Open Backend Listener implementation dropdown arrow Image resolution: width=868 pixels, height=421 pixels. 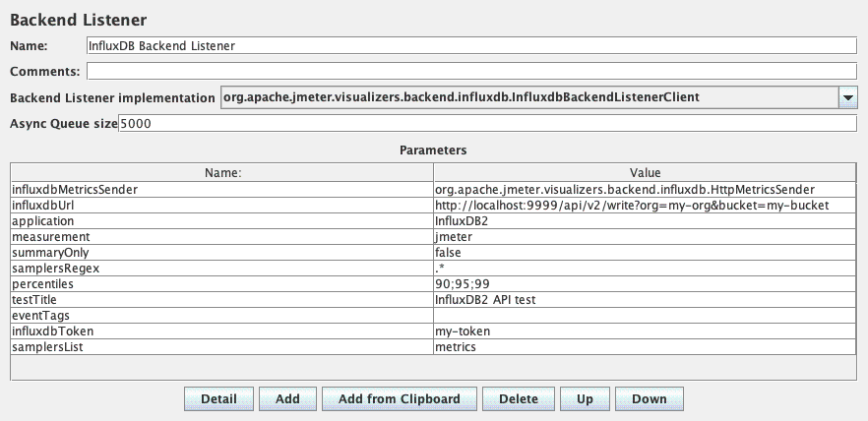pyautogui.click(x=847, y=97)
